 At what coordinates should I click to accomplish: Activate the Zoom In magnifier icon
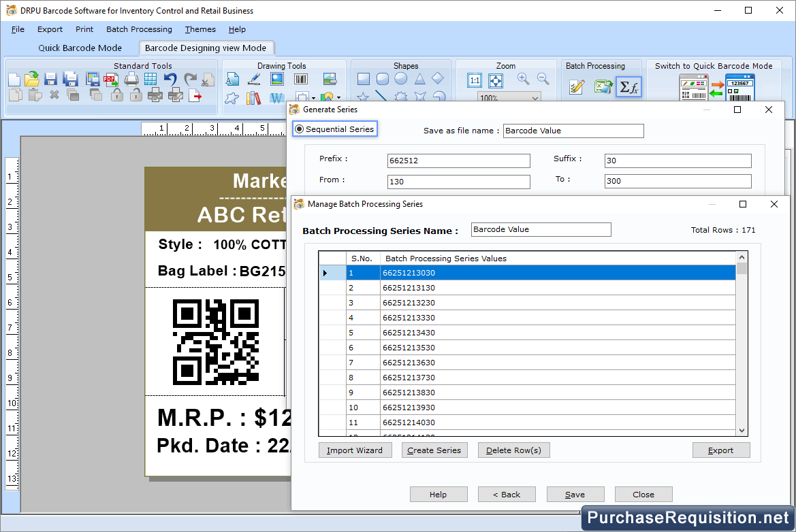(x=523, y=80)
